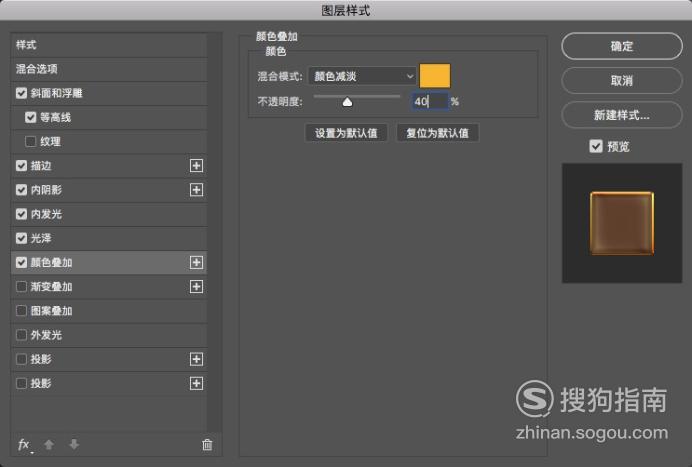
Task: Add another 内阴影 effect with plus icon
Action: [196, 190]
